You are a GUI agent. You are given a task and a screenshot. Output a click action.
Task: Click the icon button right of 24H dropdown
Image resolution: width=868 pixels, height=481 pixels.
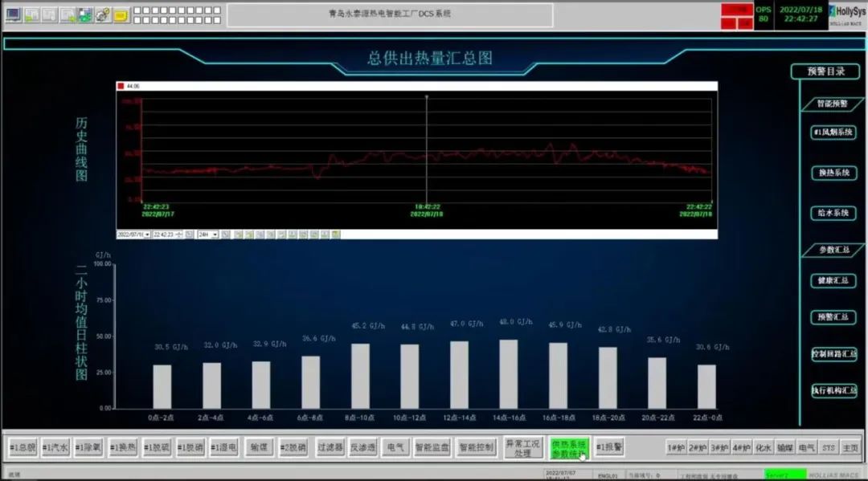point(227,234)
